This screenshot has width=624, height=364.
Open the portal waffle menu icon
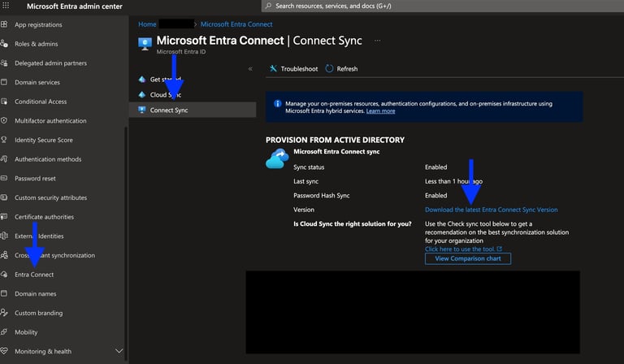(6, 6)
